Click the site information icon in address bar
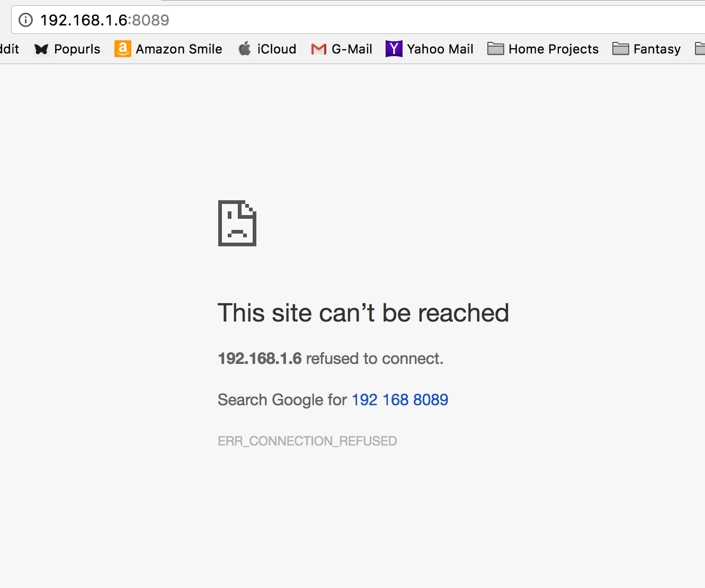 [x=25, y=20]
